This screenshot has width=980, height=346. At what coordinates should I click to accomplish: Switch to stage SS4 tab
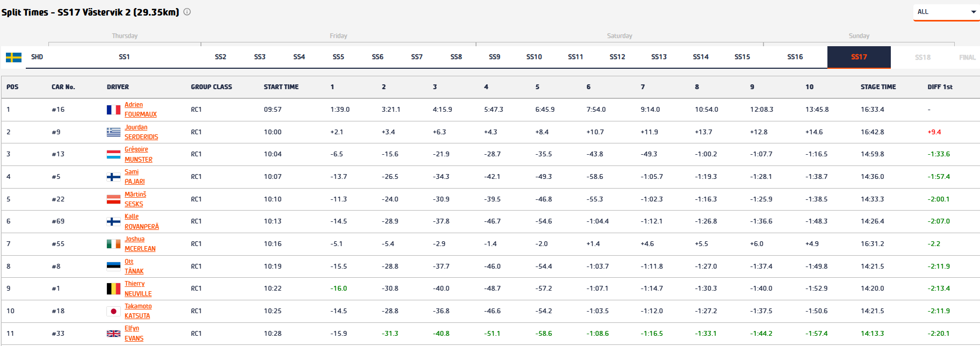[x=299, y=57]
